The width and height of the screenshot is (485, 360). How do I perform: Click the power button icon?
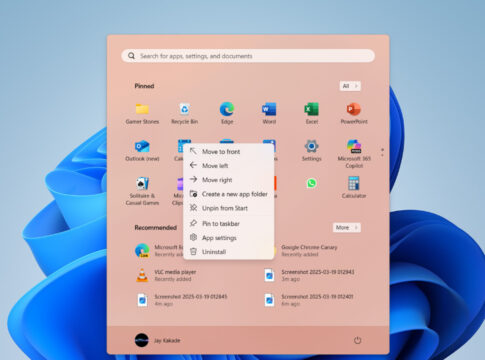tap(357, 340)
